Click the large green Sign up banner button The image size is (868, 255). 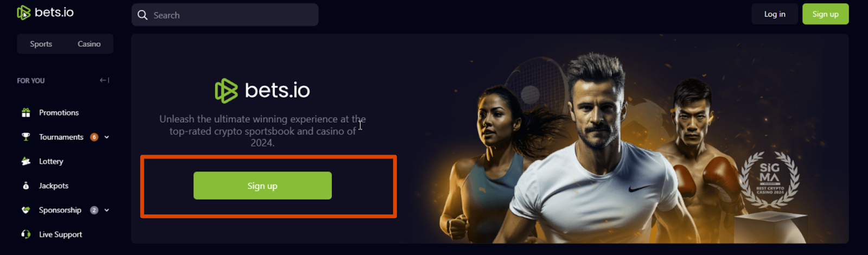point(263,186)
